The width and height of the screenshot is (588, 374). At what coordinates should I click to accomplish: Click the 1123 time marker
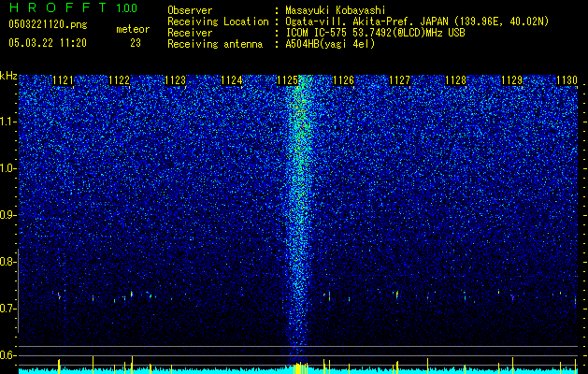point(176,80)
